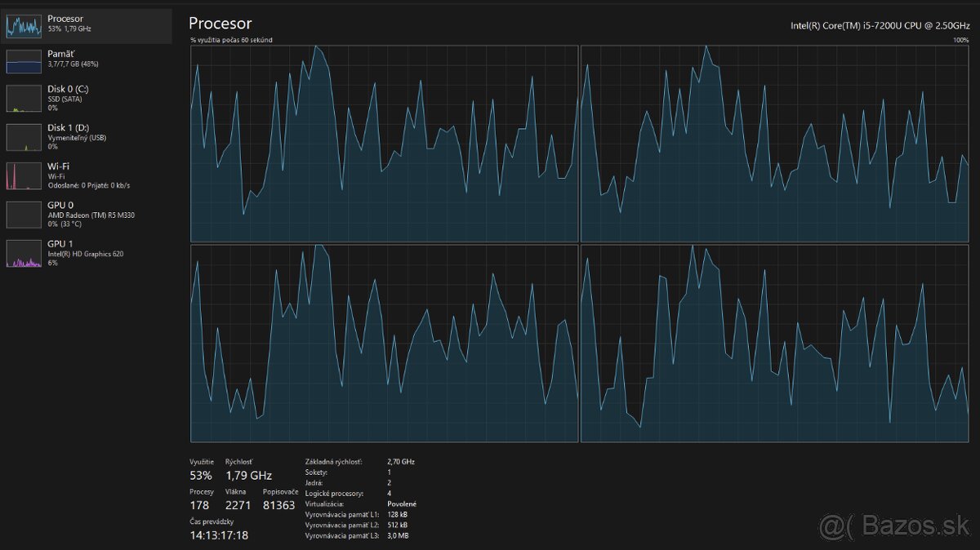Select the Disk 1 (D:) USB thumbnail

[24, 137]
